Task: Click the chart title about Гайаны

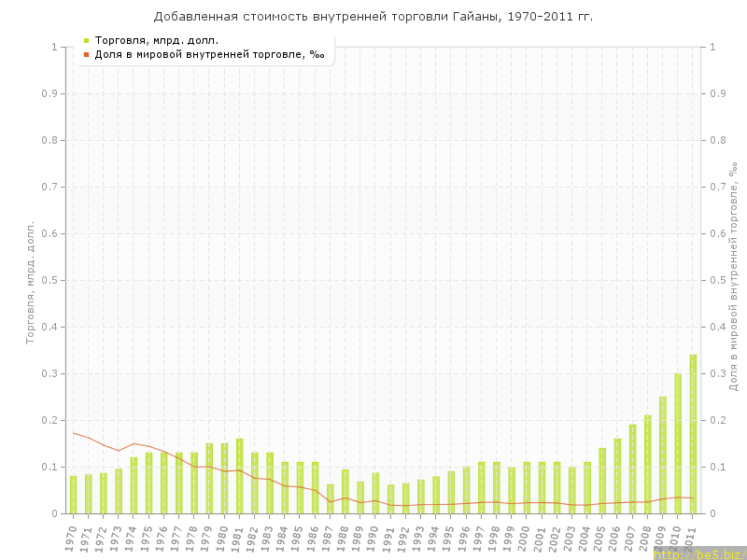Action: coord(373,17)
